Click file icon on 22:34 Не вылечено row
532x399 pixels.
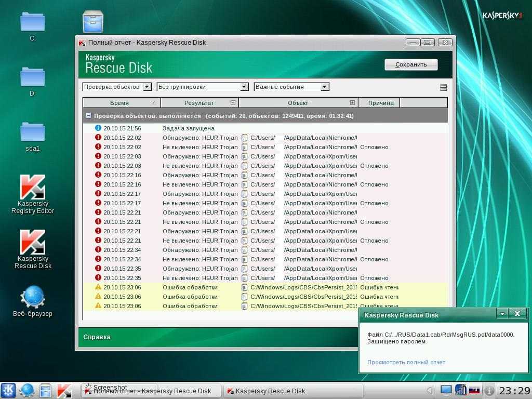pyautogui.click(x=244, y=259)
